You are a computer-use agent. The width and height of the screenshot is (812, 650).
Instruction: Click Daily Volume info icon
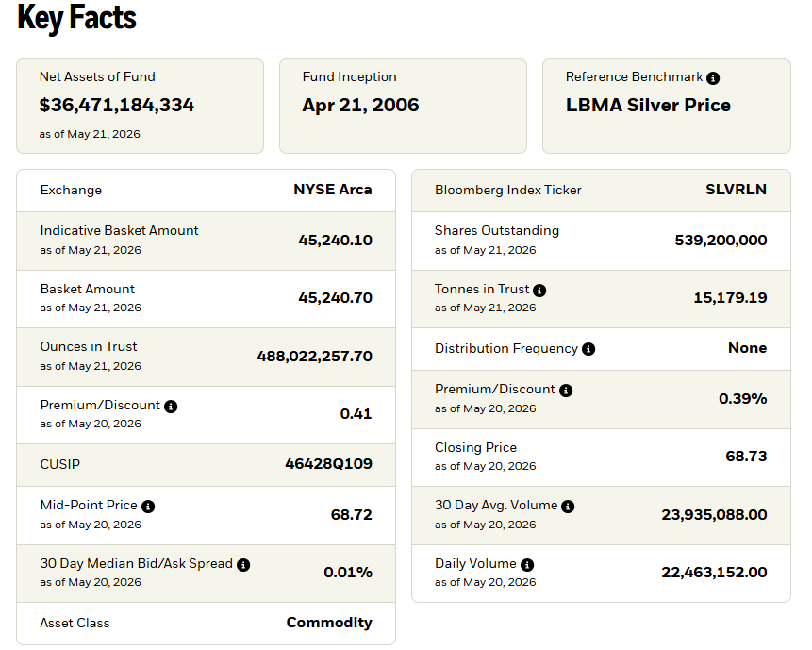pos(527,565)
